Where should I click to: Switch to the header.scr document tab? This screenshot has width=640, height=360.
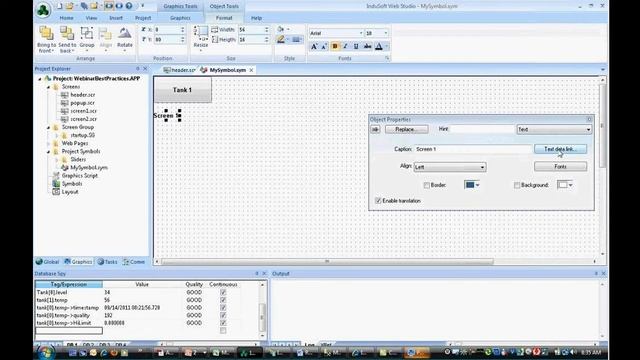point(179,70)
